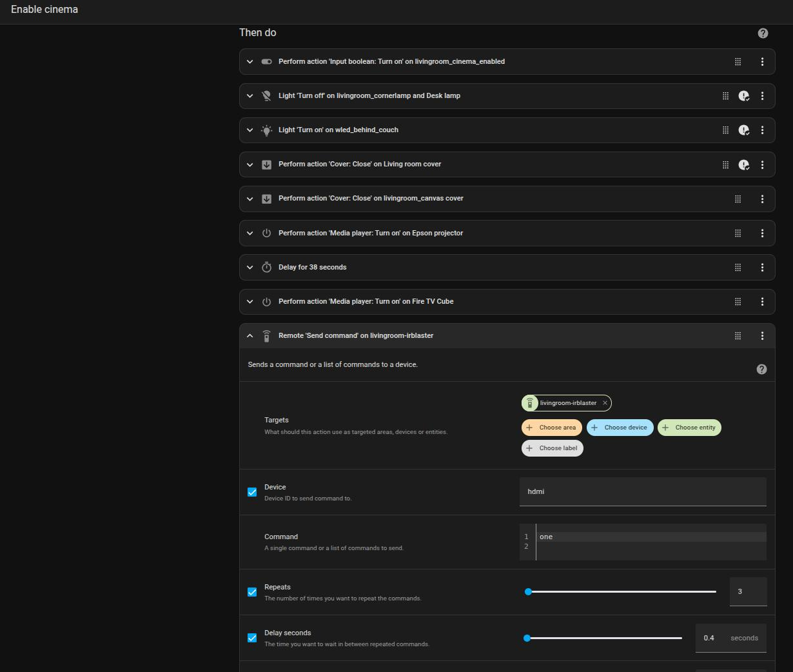Open help for Send command description
The height and width of the screenshot is (672, 793).
(x=761, y=369)
